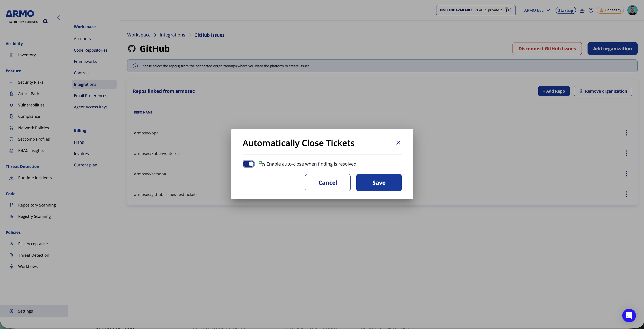
Task: Open Network Policies
Action: [33, 128]
